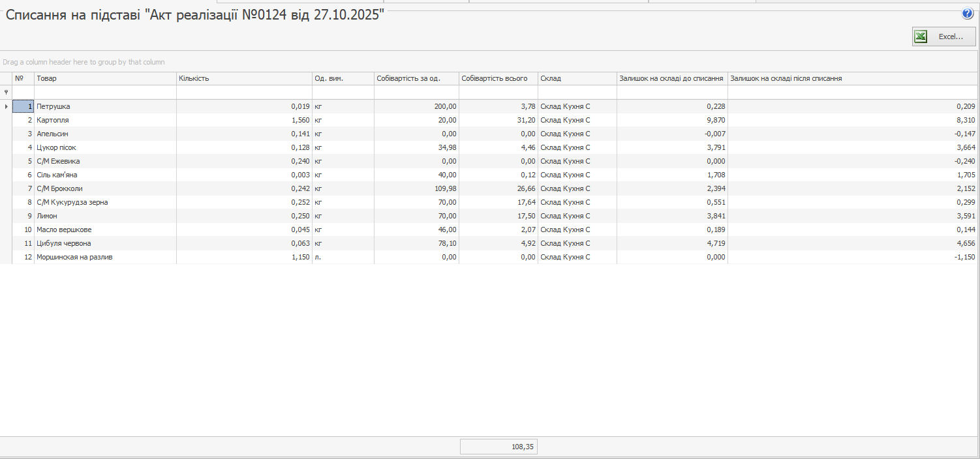
Task: Click Залишок на складі після списання header
Action: [848, 78]
